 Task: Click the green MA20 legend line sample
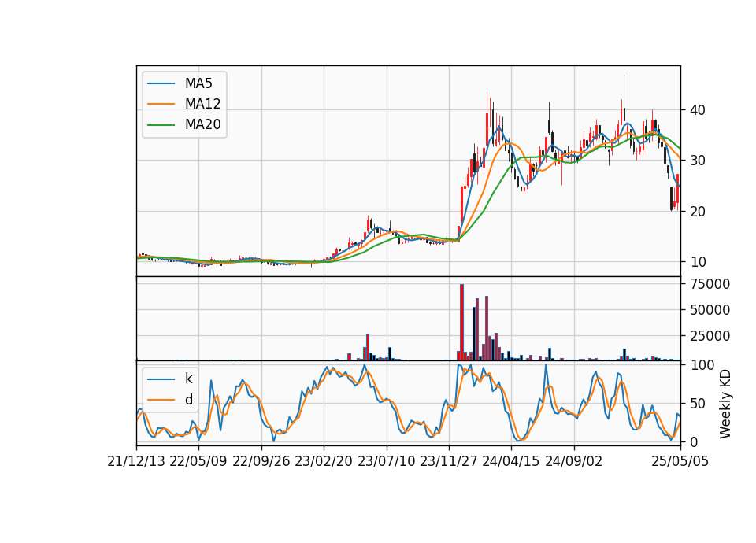(x=161, y=124)
